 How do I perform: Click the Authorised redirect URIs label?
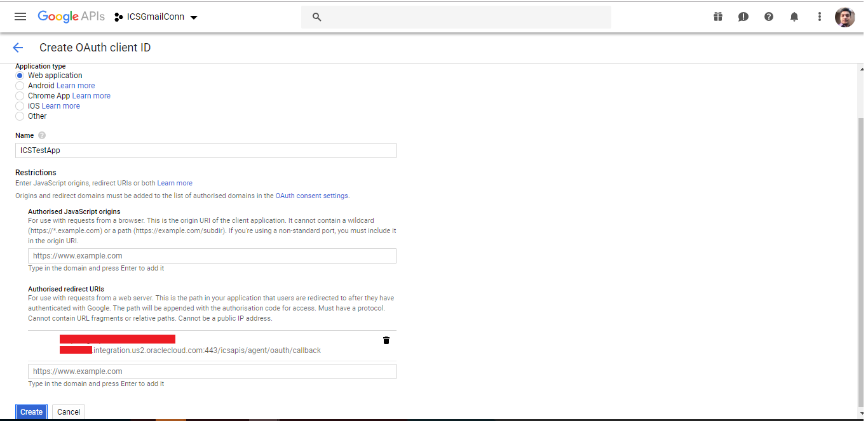66,289
